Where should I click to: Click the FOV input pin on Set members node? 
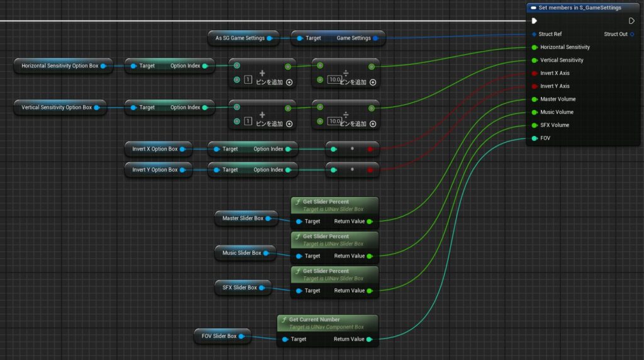(535, 138)
